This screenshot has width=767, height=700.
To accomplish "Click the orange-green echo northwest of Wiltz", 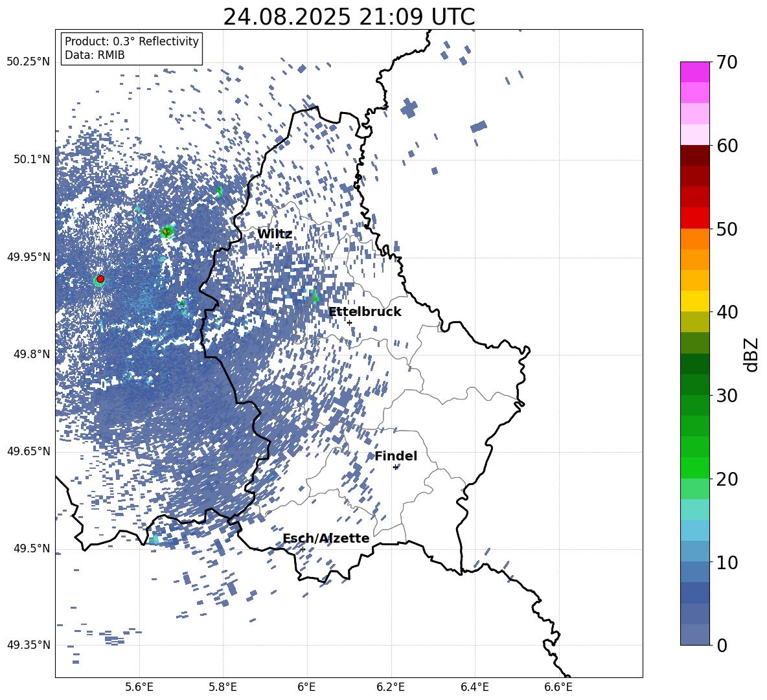I will [166, 231].
